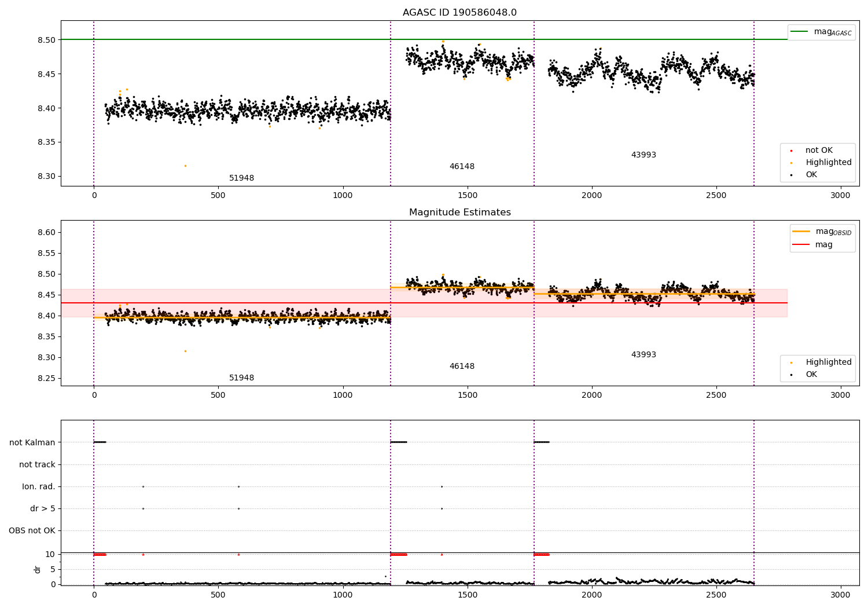
Task: Click the low orange outlier point in top plot
Action: [x=185, y=166]
